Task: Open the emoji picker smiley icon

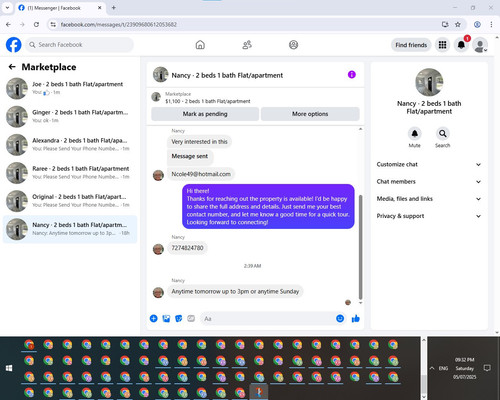Action: 340,319
